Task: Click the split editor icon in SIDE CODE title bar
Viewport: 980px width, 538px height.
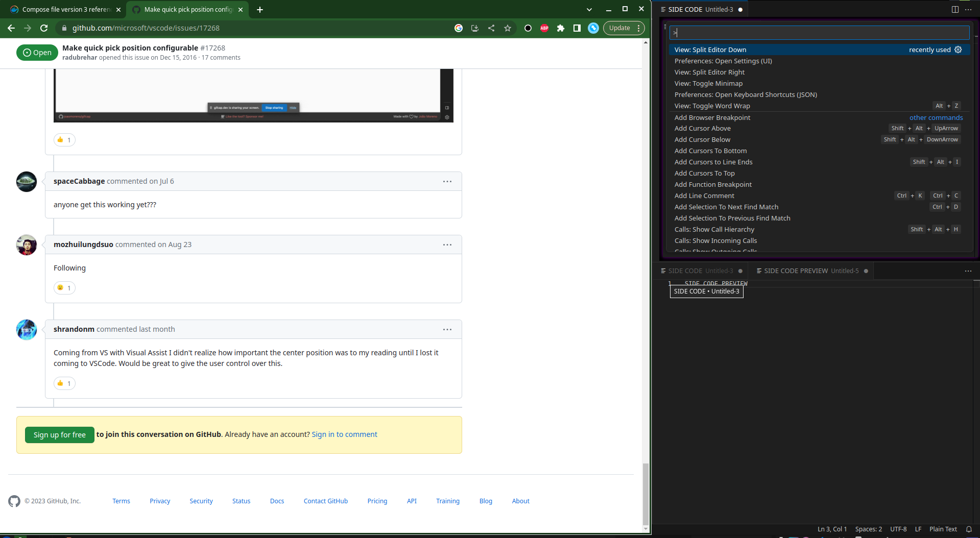Action: [954, 9]
